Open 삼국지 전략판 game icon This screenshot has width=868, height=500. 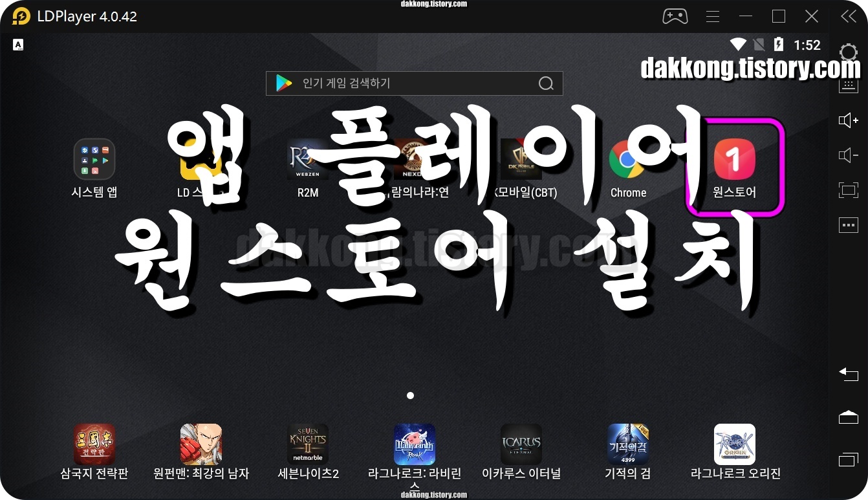[x=94, y=444]
